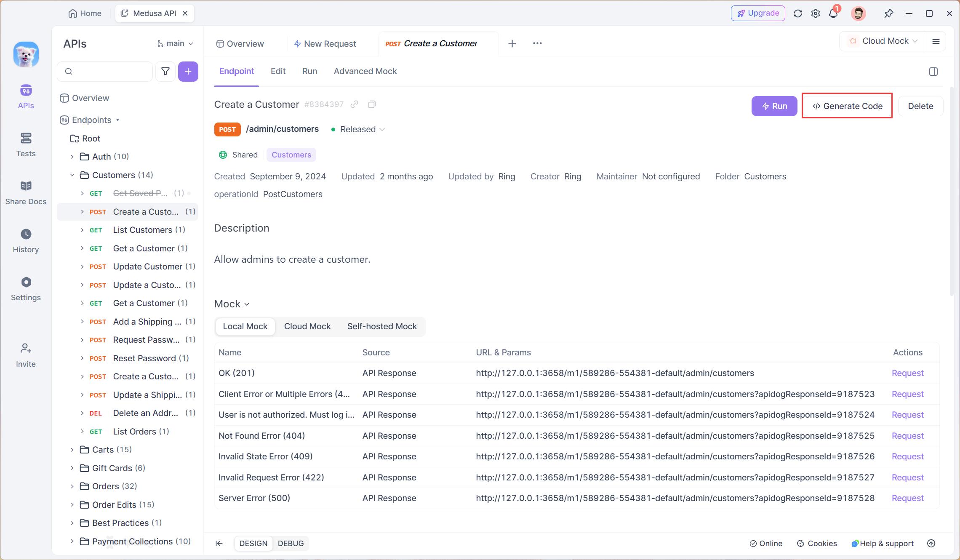Open the Overview tab in tab bar
This screenshot has width=960, height=560.
tap(240, 44)
